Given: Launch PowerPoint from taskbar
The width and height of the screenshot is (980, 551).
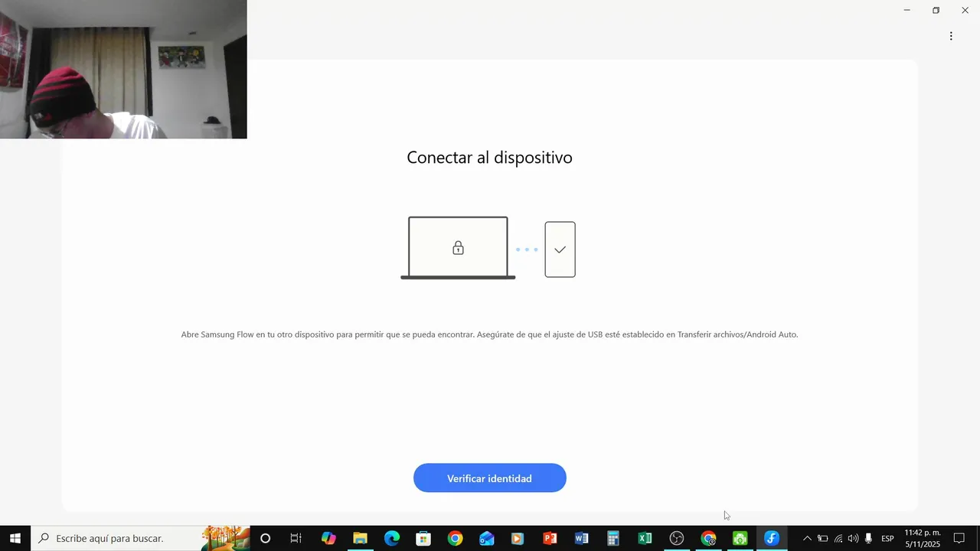Looking at the screenshot, I should click(x=550, y=539).
